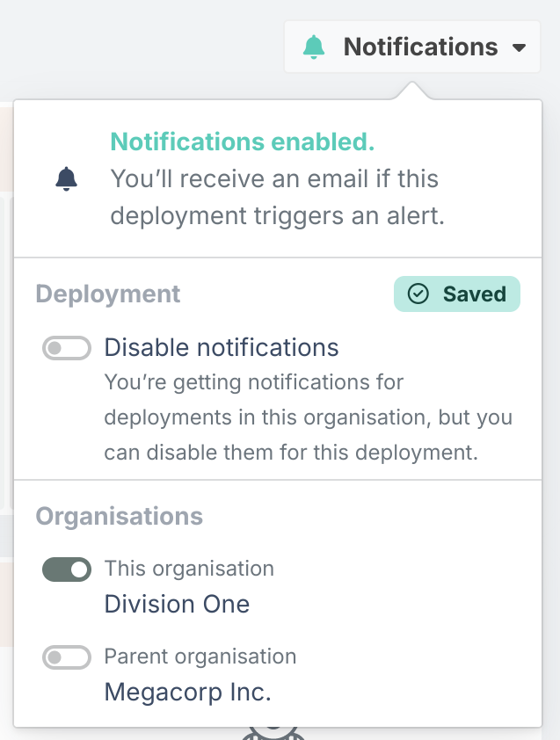Click the checkmark circle icon in Saved badge

coord(418,294)
